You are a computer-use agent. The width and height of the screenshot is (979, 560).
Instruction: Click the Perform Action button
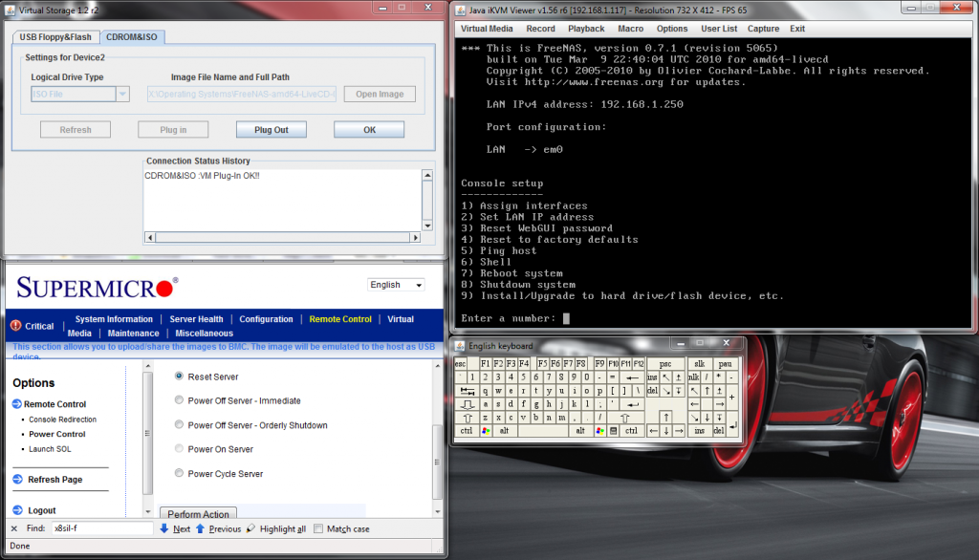[x=197, y=514]
